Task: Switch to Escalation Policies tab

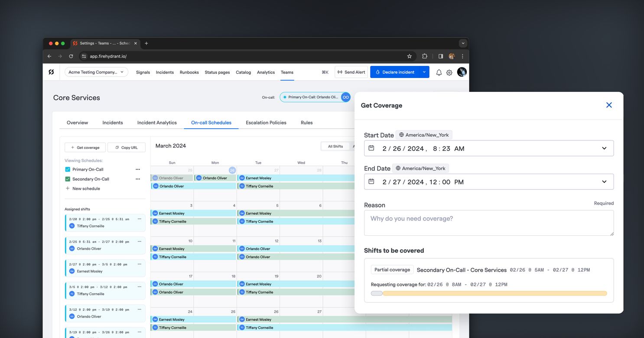Action: (266, 123)
